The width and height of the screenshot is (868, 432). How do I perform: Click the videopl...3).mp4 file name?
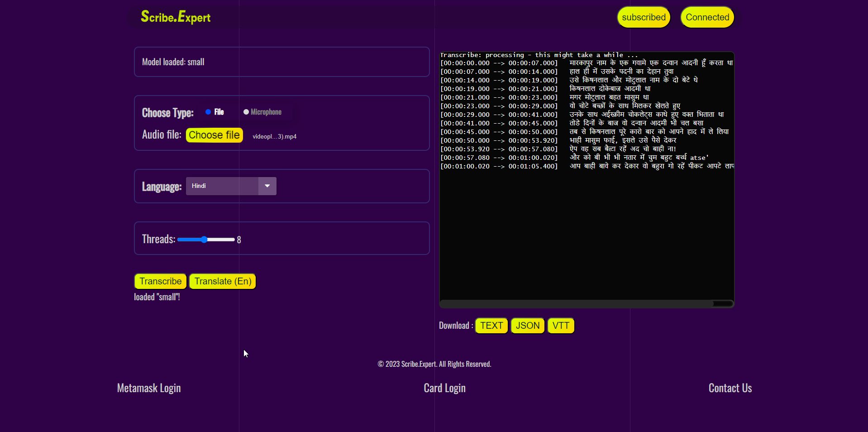(274, 136)
